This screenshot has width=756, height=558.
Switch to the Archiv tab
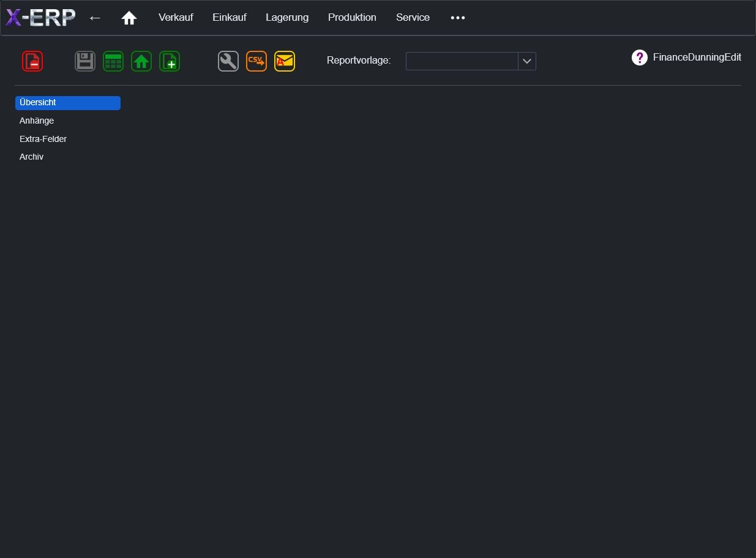pyautogui.click(x=31, y=157)
